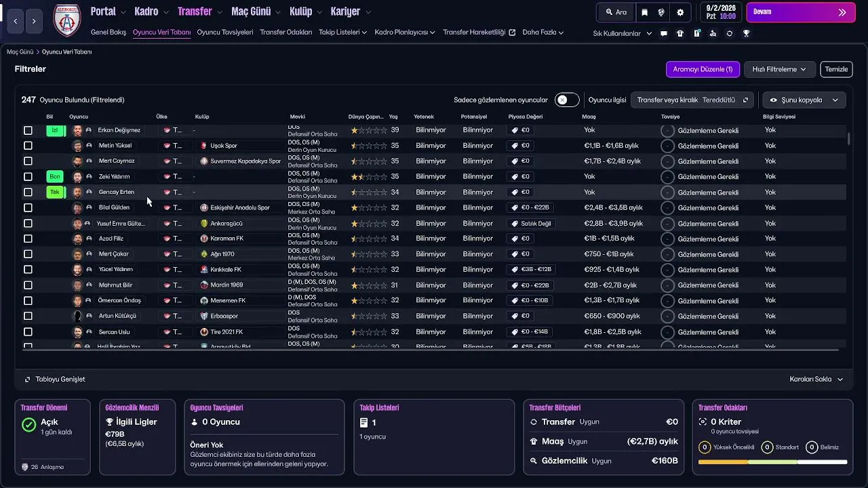
Task: Click Aramayı Düzenle (1) button
Action: (x=703, y=69)
